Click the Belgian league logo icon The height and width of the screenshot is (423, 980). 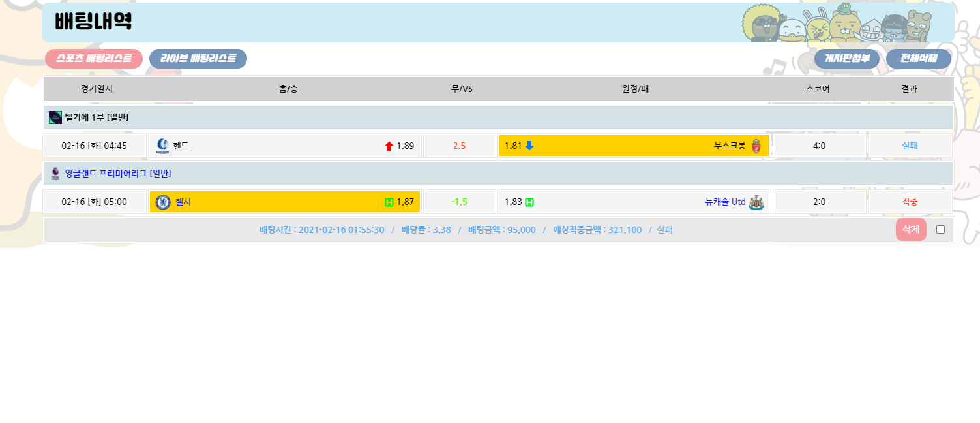(x=55, y=117)
